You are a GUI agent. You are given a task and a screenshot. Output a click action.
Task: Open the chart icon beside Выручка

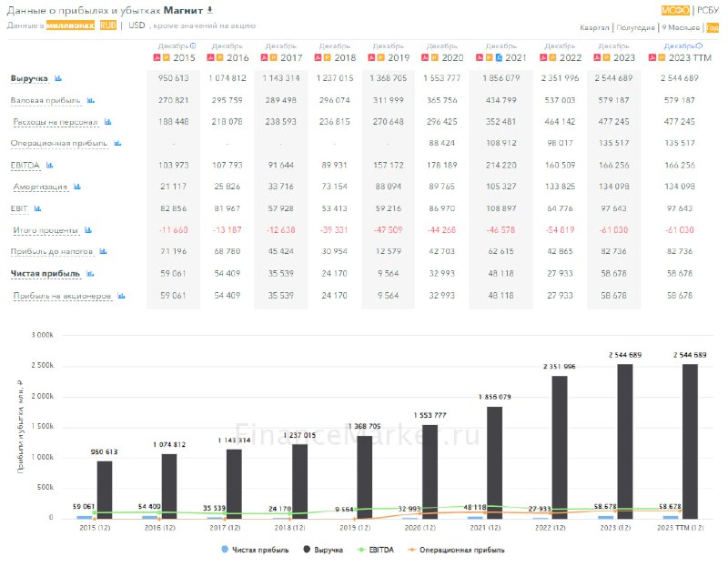pos(58,78)
